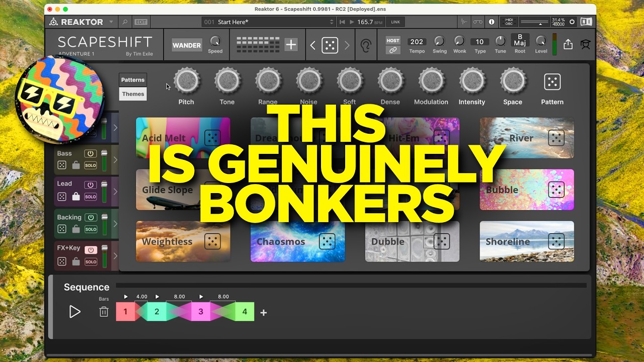Switch to the Themes tab

(x=133, y=94)
